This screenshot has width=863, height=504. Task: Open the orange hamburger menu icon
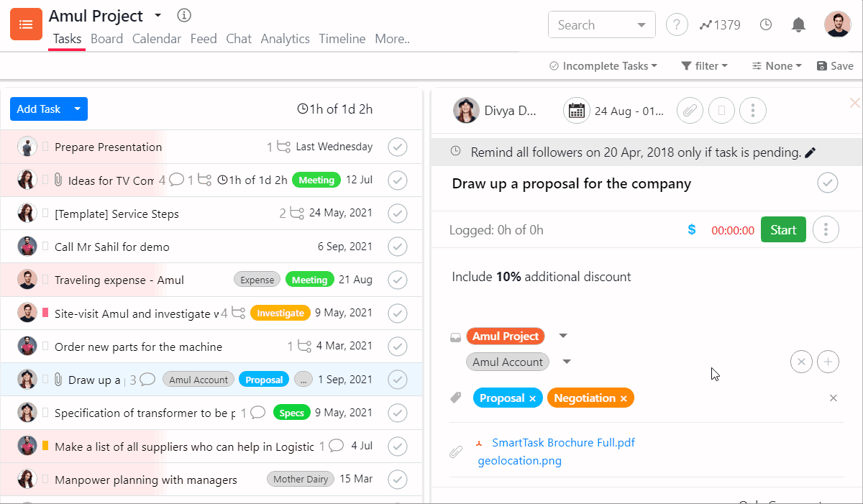26,25
